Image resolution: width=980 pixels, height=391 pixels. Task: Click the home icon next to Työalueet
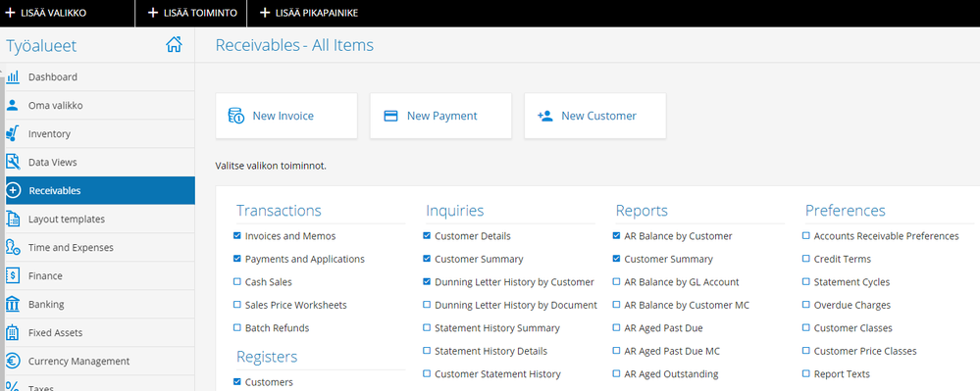(174, 45)
